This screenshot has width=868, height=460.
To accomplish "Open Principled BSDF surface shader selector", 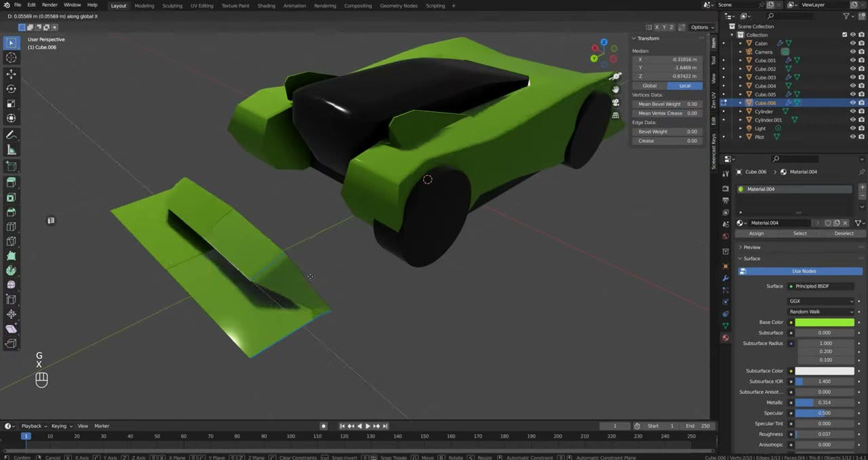I will 821,286.
